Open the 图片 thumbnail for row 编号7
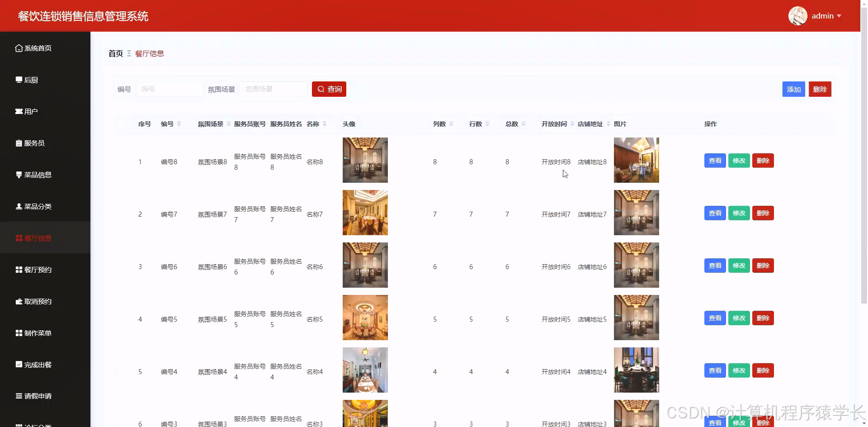The width and height of the screenshot is (868, 427). pyautogui.click(x=637, y=213)
